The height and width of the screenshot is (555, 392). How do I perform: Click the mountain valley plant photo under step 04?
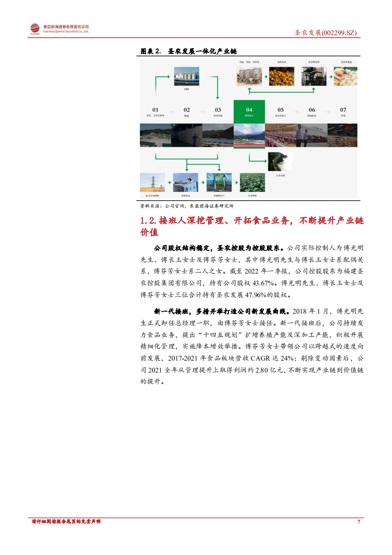point(250,136)
